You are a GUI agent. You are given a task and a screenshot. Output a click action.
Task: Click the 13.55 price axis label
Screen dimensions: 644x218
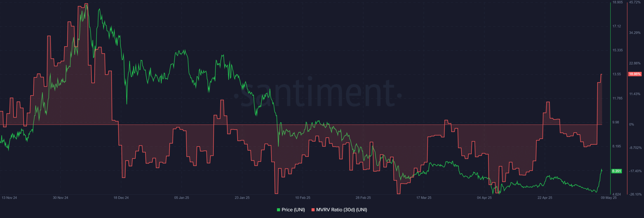coord(617,74)
